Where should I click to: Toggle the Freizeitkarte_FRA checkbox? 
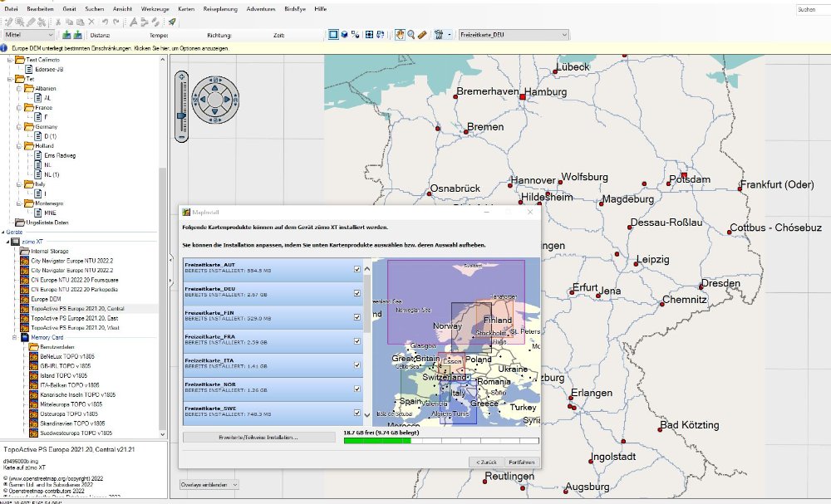(357, 340)
